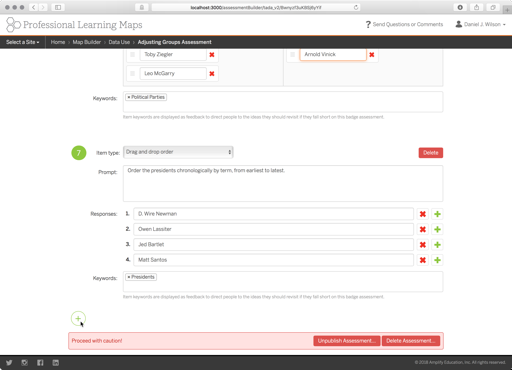Image resolution: width=512 pixels, height=370 pixels.
Task: Open the Select a Site dropdown
Action: point(23,42)
